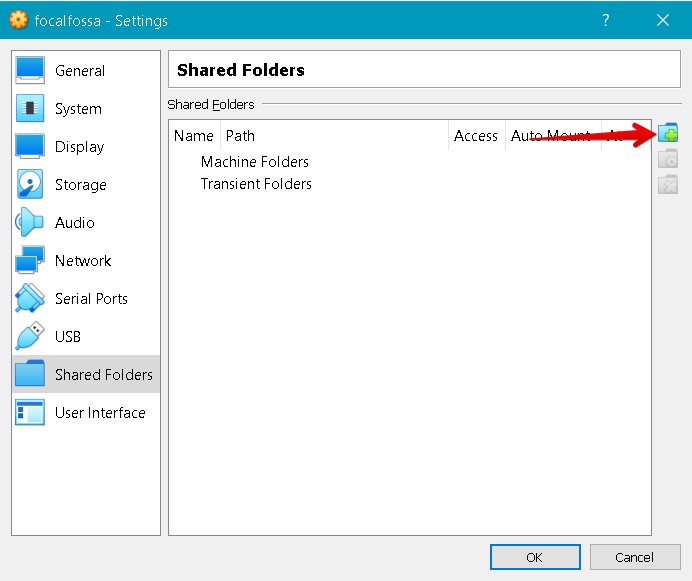The image size is (692, 581).
Task: Click the Serial Ports icon
Action: point(30,299)
